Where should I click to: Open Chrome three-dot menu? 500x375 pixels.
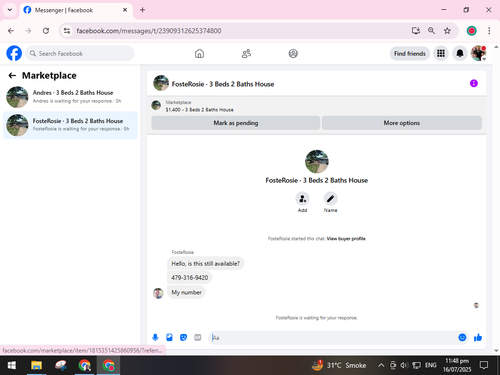click(x=489, y=31)
